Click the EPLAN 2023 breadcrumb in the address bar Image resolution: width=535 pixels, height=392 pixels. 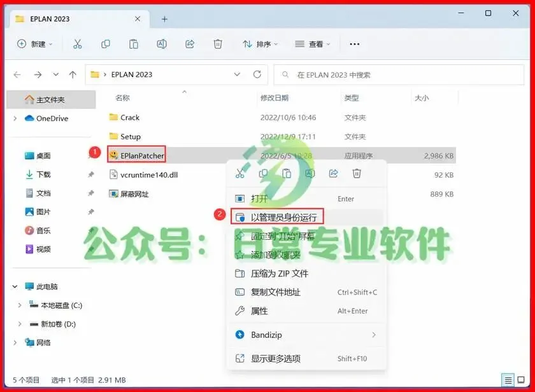[x=132, y=74]
